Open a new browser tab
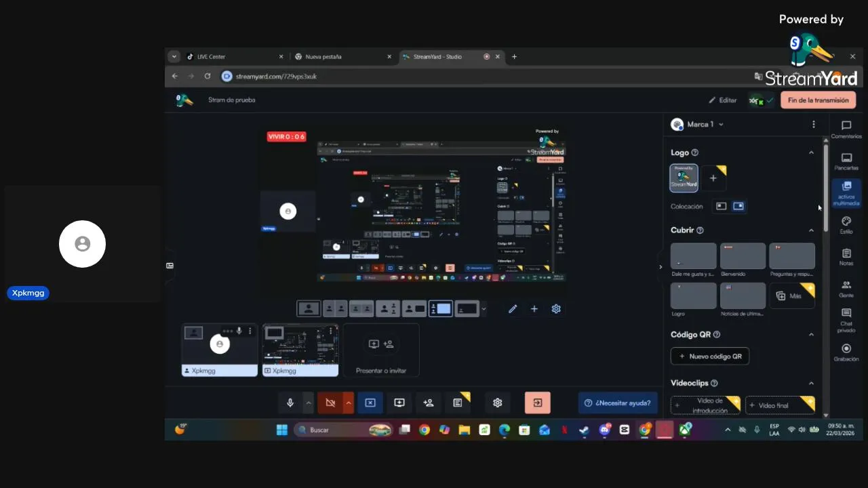Viewport: 868px width, 488px height. [x=514, y=57]
